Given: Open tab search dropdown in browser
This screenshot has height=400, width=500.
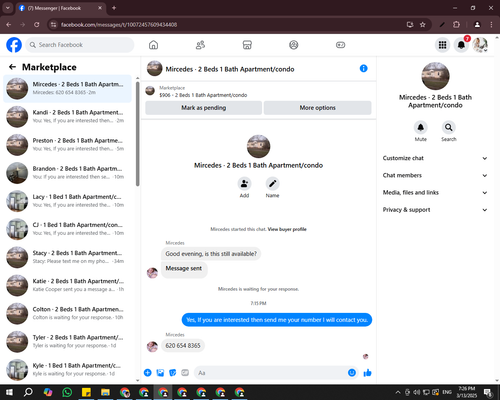Looking at the screenshot, I should [x=7, y=8].
